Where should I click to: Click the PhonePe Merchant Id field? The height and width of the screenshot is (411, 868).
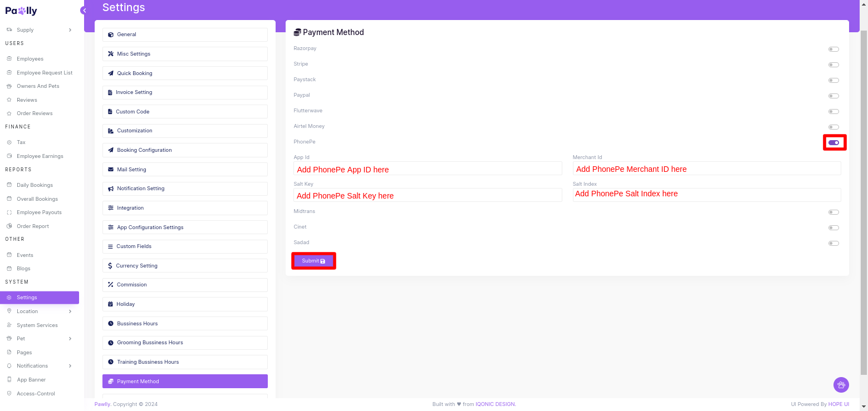click(707, 169)
